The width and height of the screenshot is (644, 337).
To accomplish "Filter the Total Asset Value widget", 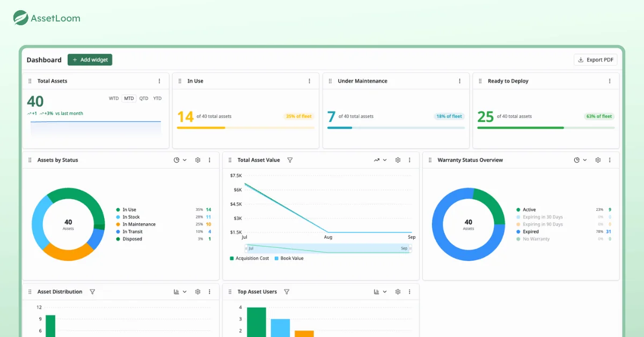I will pyautogui.click(x=290, y=160).
